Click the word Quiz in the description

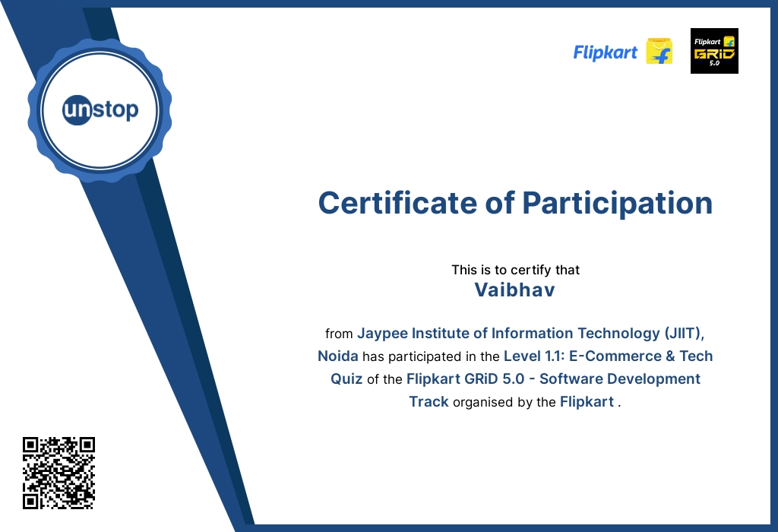[346, 378]
